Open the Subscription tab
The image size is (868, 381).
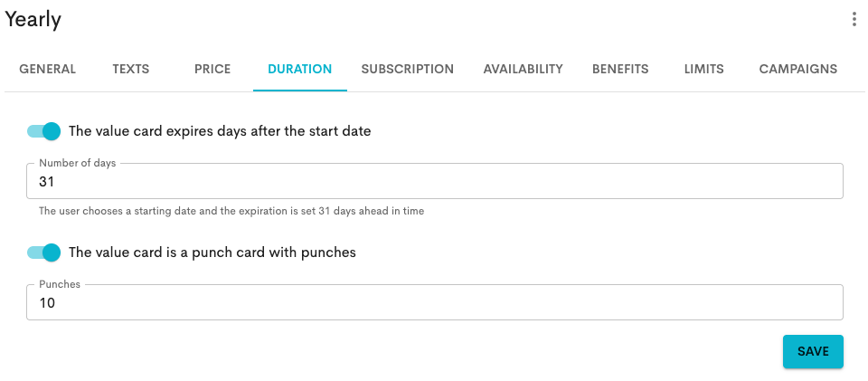pyautogui.click(x=407, y=69)
